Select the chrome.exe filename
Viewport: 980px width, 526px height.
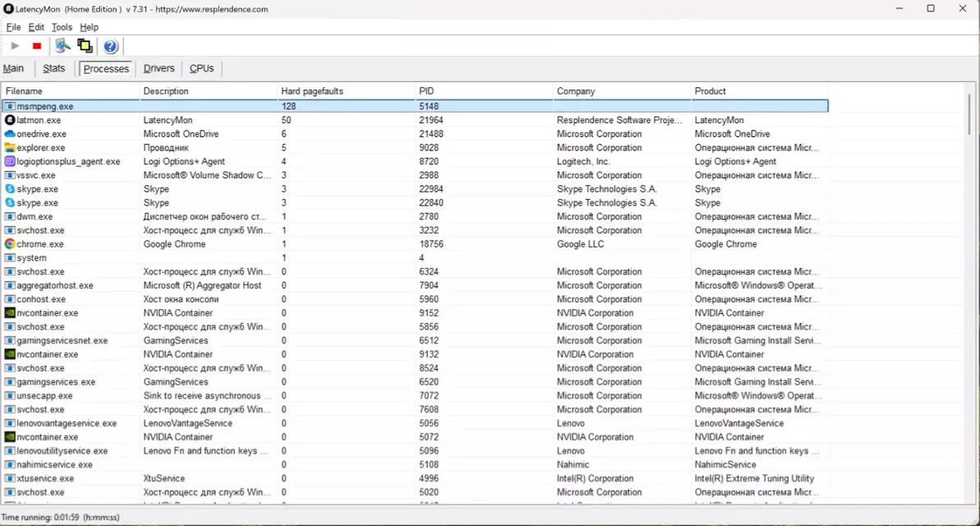40,244
